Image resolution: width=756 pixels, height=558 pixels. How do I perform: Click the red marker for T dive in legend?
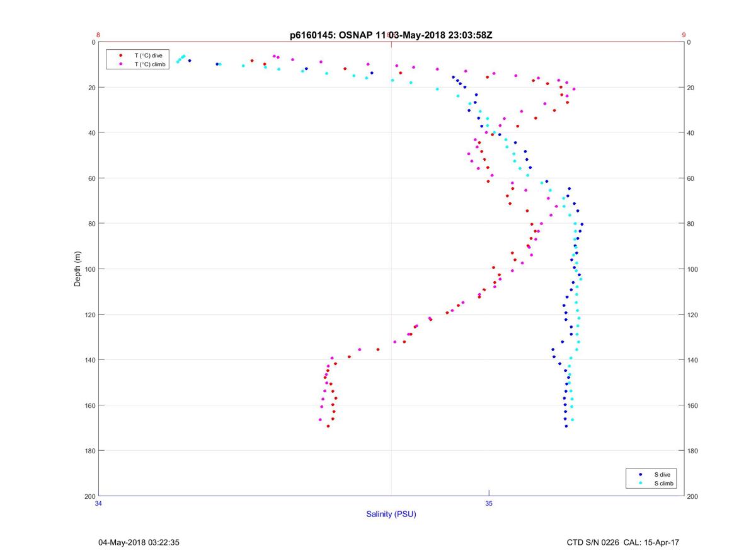coord(121,55)
